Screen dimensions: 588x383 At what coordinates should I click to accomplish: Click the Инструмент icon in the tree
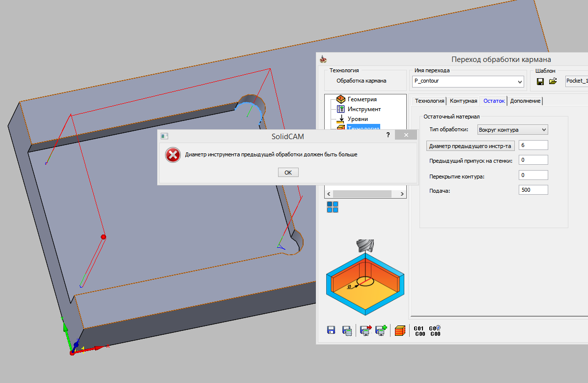[340, 109]
